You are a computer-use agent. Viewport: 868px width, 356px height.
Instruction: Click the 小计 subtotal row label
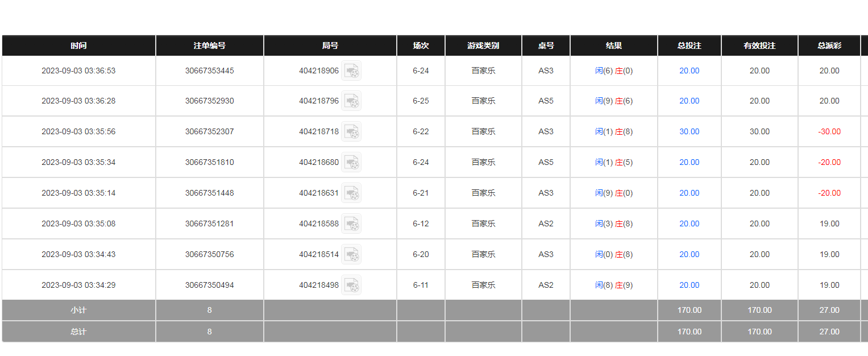tap(78, 310)
